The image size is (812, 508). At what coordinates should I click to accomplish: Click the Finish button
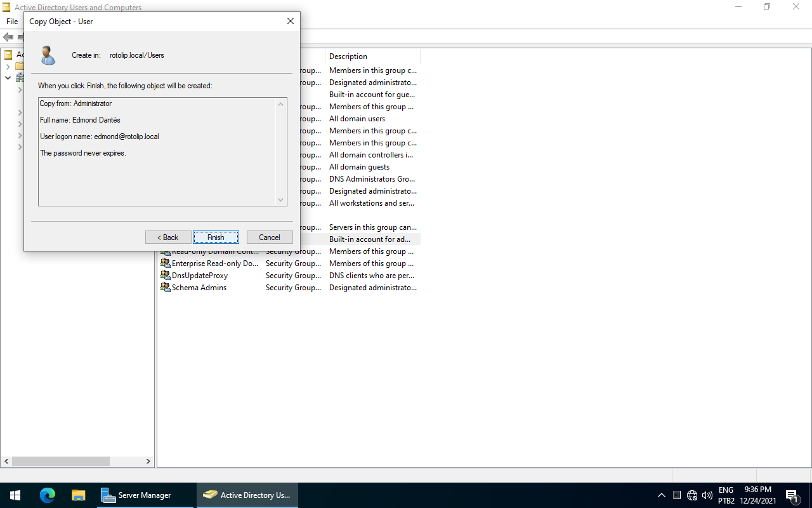(x=216, y=237)
